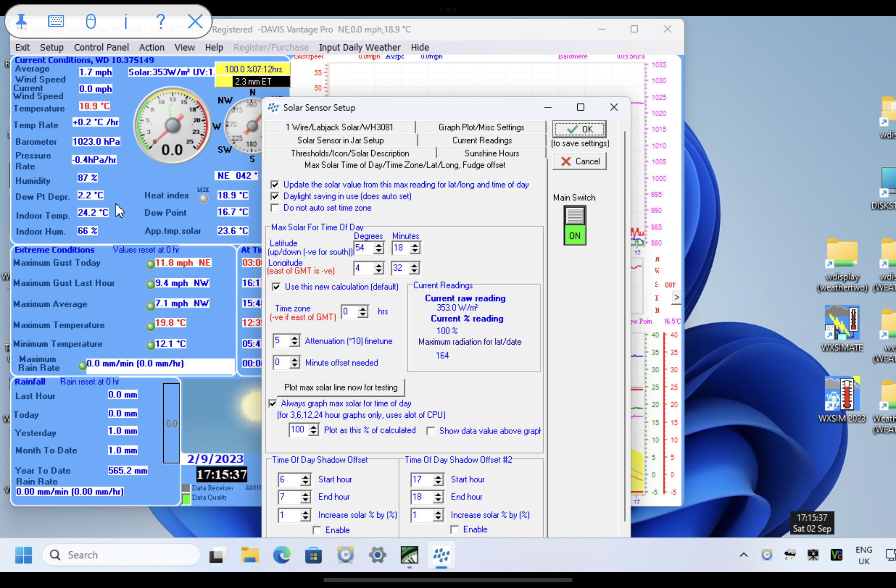Open Solar Sensor in Jar Setup tab
Screen dimensions: 896x588
(x=340, y=140)
